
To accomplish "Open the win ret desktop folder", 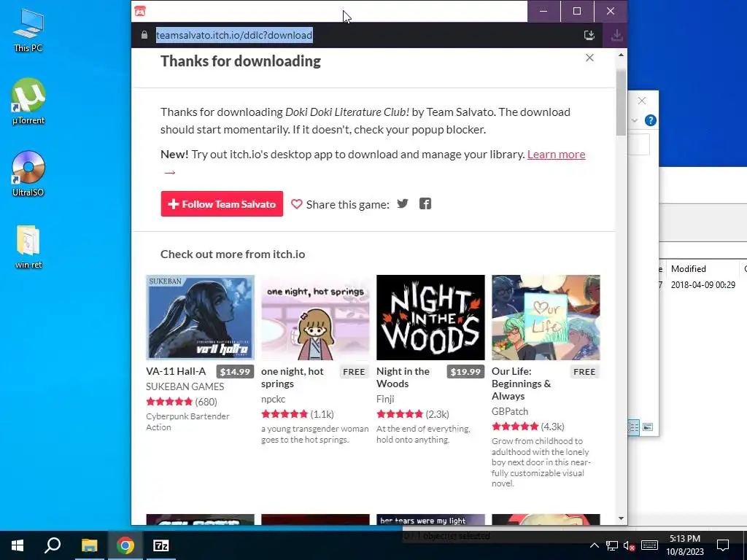I will pos(28,247).
